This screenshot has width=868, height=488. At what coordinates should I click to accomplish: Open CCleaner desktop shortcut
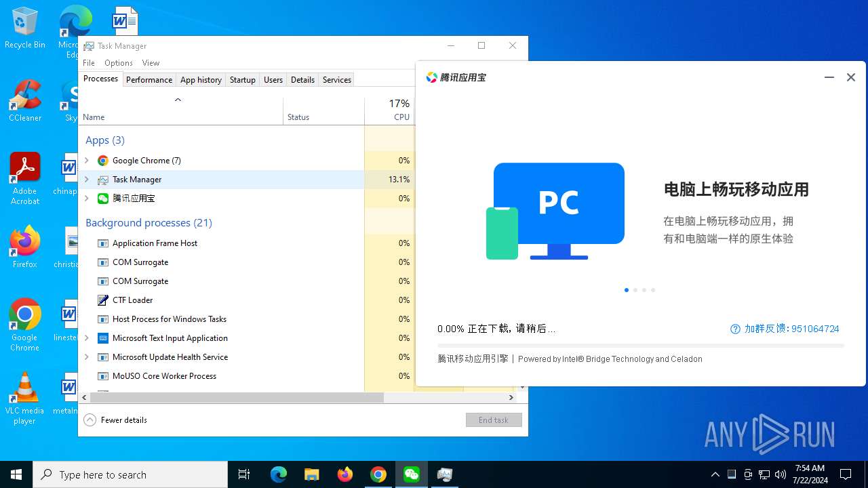coord(25,101)
